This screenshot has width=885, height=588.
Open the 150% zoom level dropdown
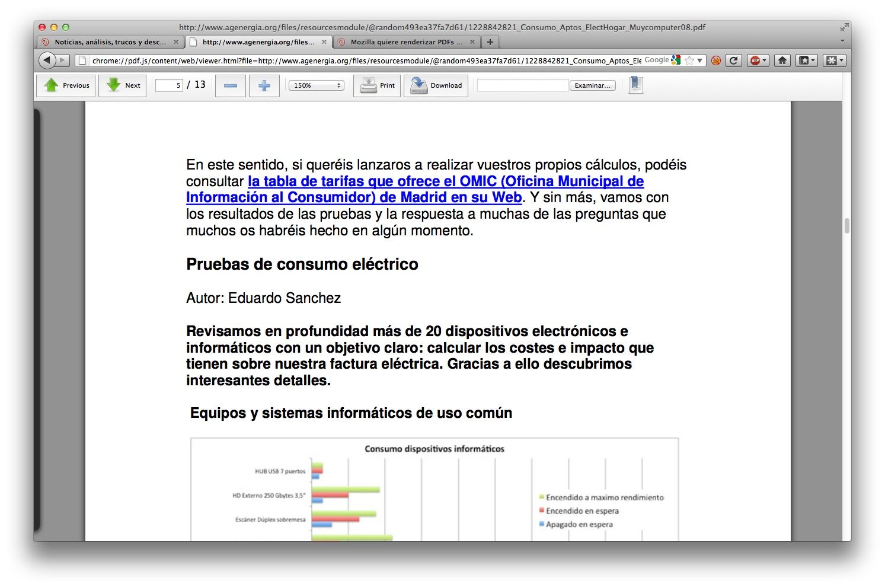pyautogui.click(x=316, y=85)
